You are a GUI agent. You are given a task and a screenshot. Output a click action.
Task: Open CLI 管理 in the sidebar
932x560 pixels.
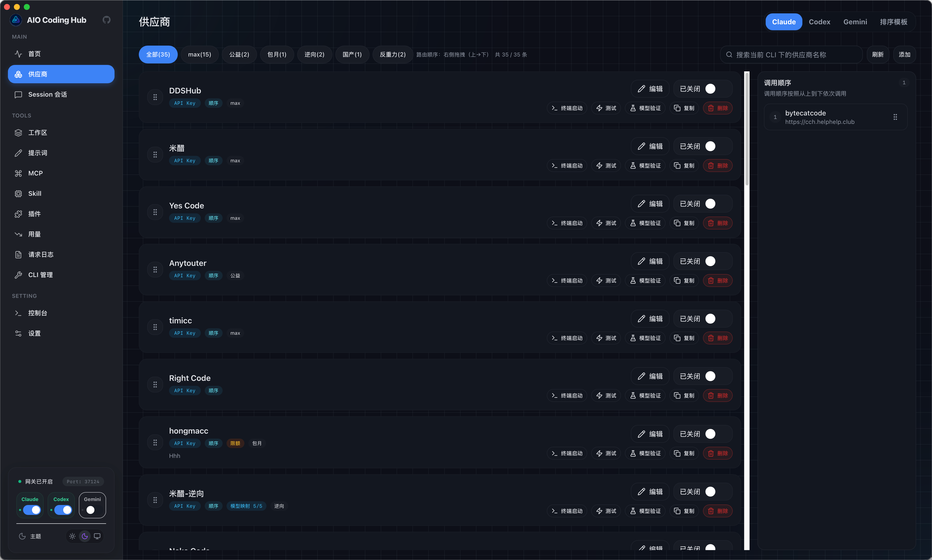(61, 275)
